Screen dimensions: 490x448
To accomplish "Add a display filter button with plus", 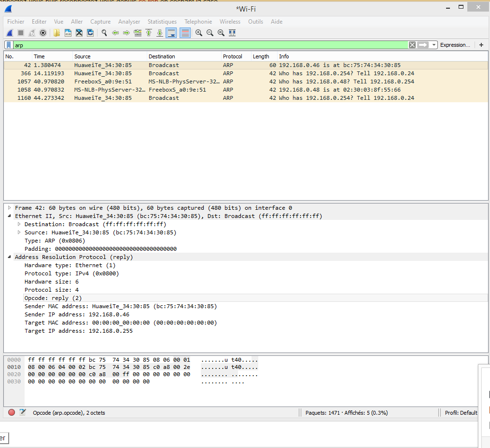I will coord(481,45).
